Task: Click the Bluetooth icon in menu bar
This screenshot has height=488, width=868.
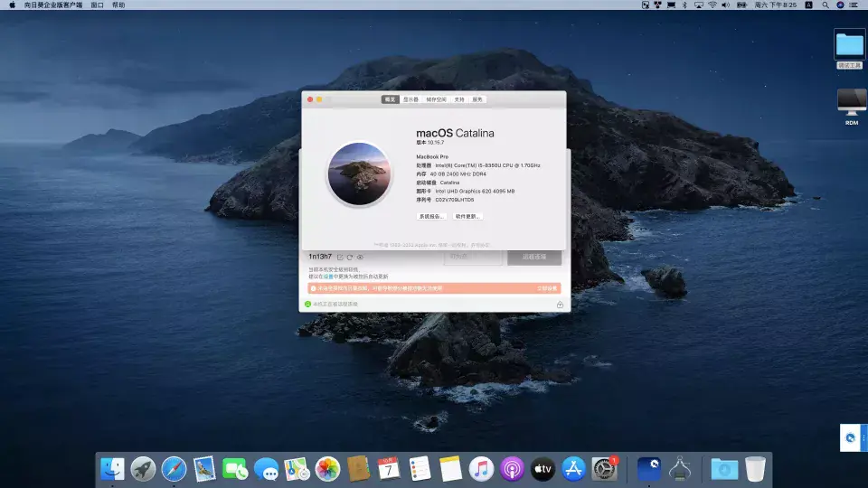Action: coord(684,5)
